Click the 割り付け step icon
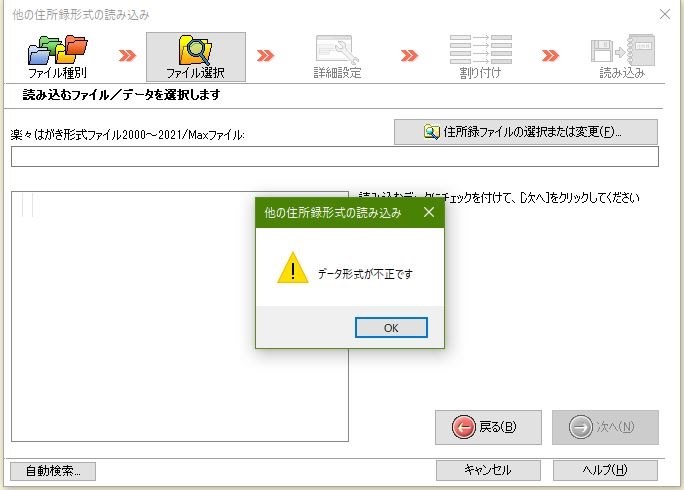 point(480,56)
